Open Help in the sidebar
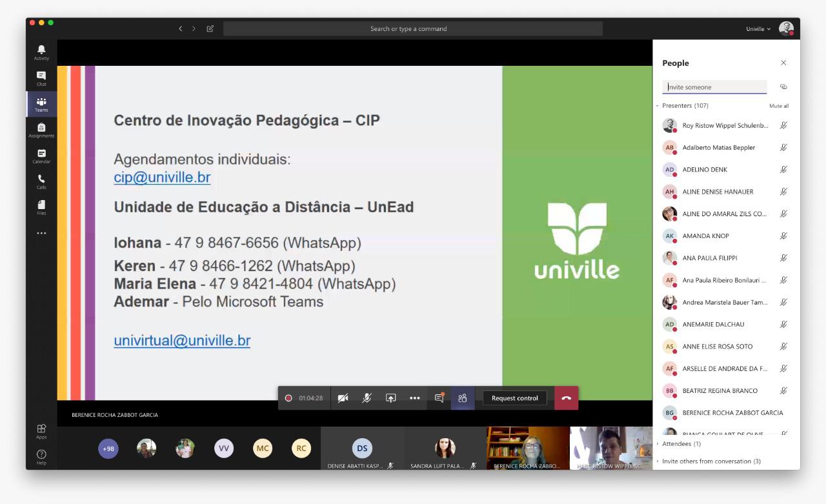This screenshot has width=826, height=504. coord(41,456)
